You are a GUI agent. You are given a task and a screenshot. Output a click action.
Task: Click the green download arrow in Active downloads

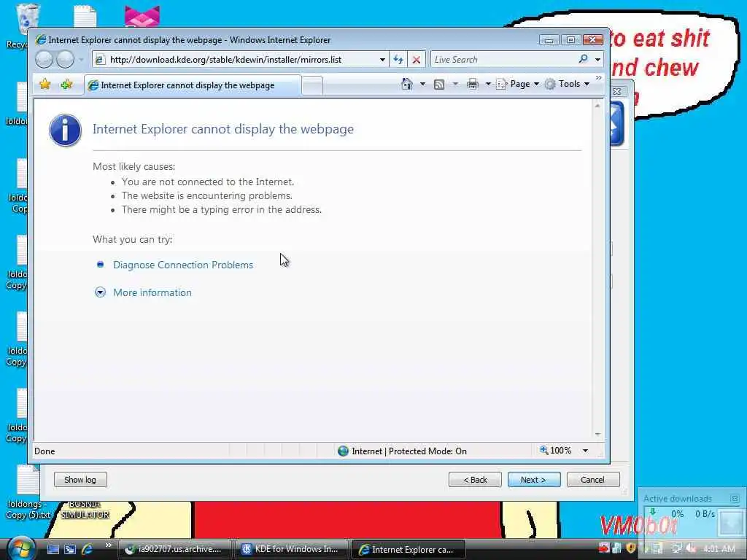[653, 513]
